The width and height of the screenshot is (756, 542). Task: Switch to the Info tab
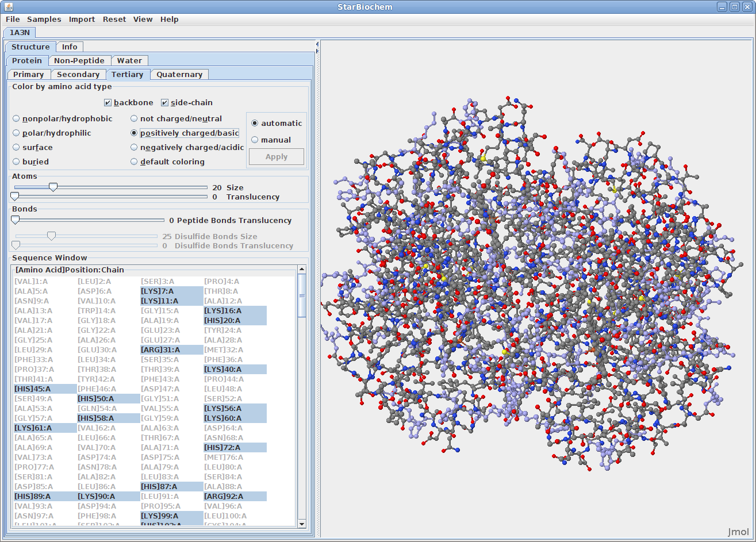pyautogui.click(x=70, y=47)
